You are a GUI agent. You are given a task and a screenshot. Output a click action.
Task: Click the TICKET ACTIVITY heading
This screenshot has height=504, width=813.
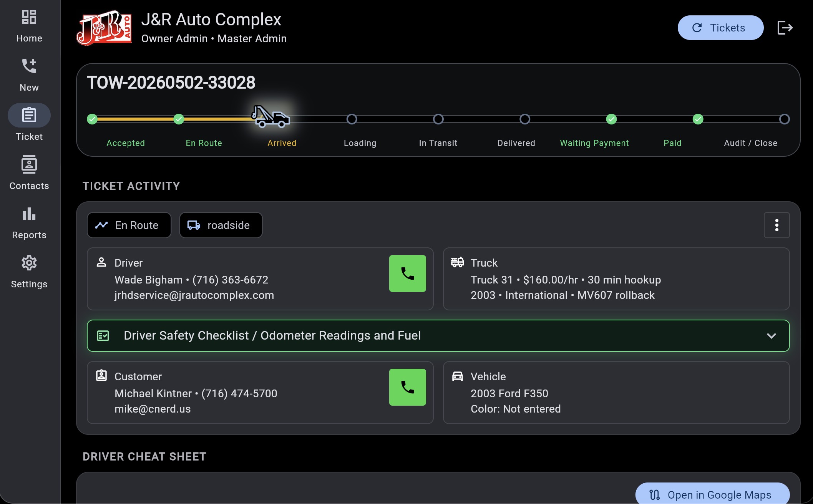tap(131, 186)
